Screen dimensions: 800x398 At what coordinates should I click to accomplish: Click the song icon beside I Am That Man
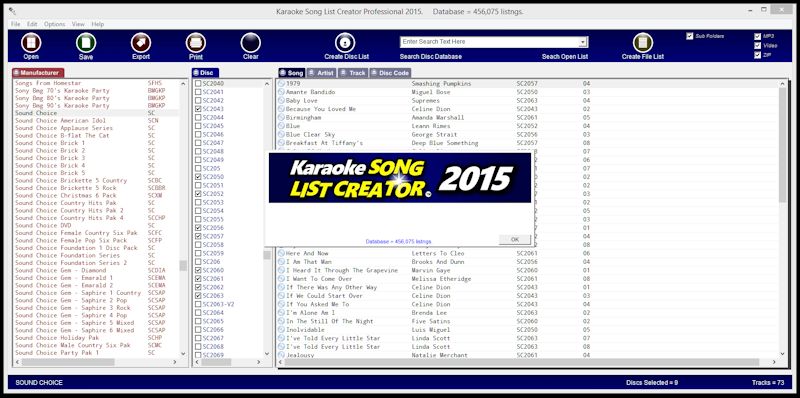click(281, 262)
